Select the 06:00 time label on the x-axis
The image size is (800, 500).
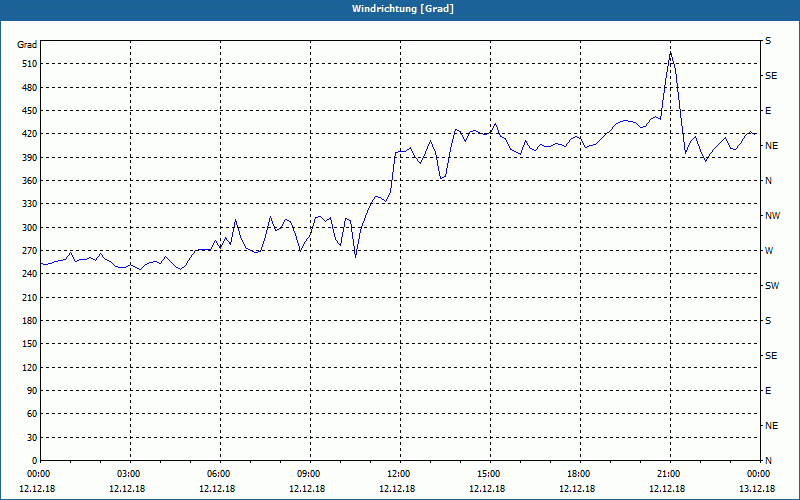(x=220, y=474)
